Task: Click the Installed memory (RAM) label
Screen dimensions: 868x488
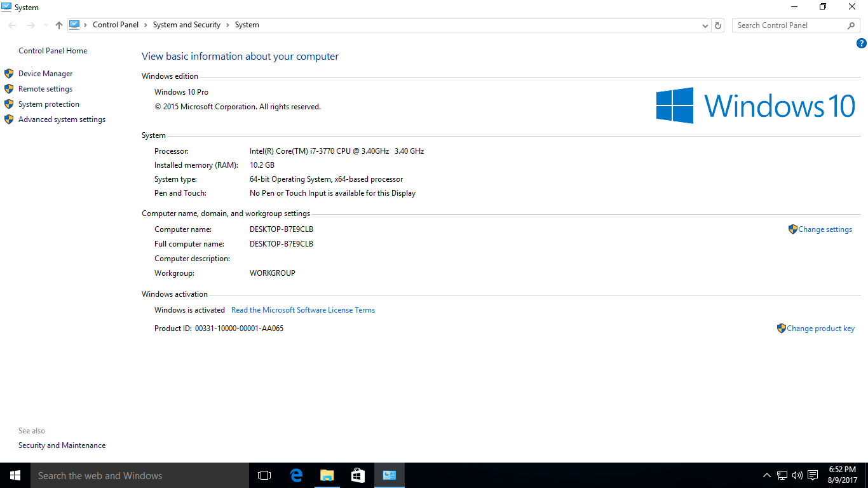Action: click(196, 165)
